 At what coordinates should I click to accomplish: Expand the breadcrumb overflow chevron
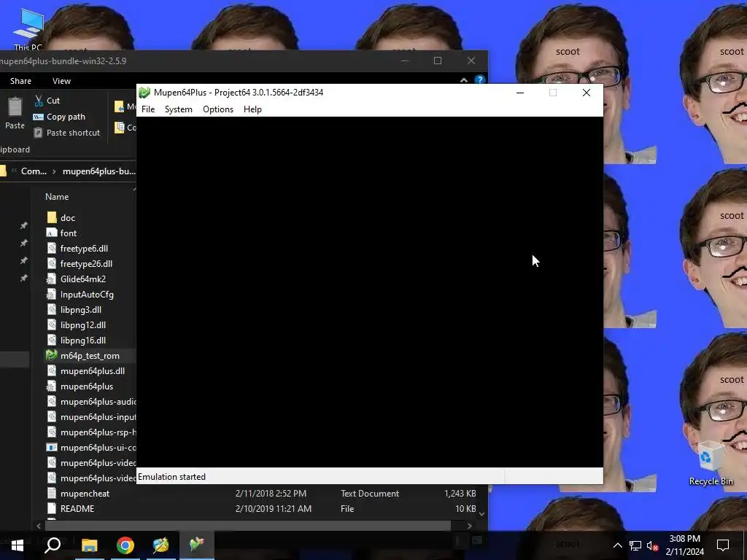[14, 171]
